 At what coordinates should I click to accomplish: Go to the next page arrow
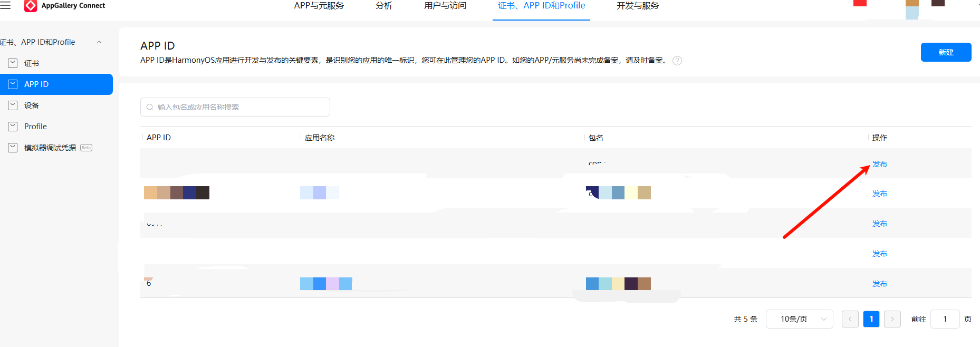892,319
